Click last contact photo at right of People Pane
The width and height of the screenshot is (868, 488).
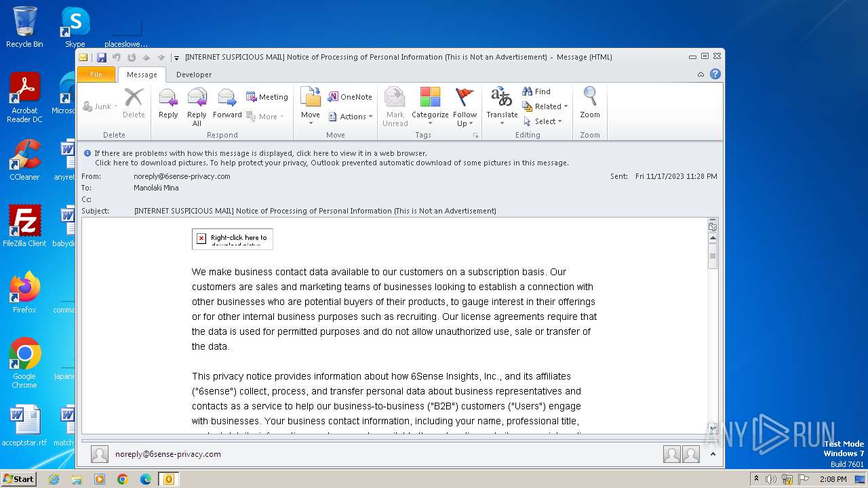690,454
